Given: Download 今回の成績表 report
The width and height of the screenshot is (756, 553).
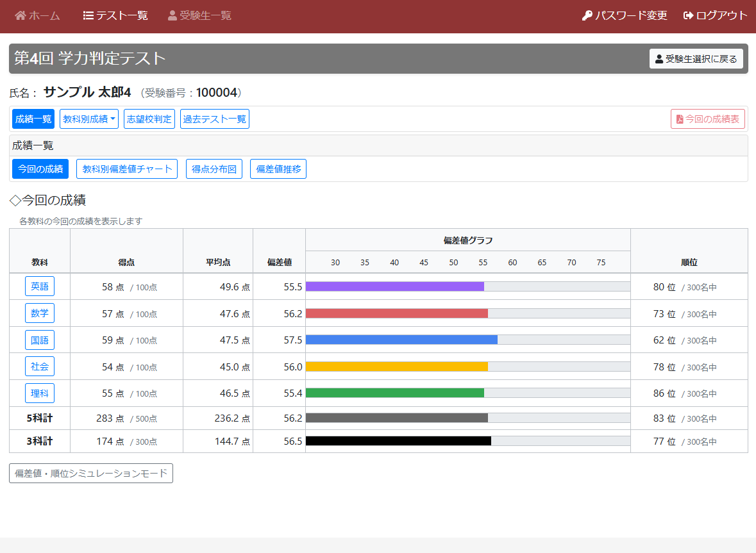Looking at the screenshot, I should pos(707,119).
